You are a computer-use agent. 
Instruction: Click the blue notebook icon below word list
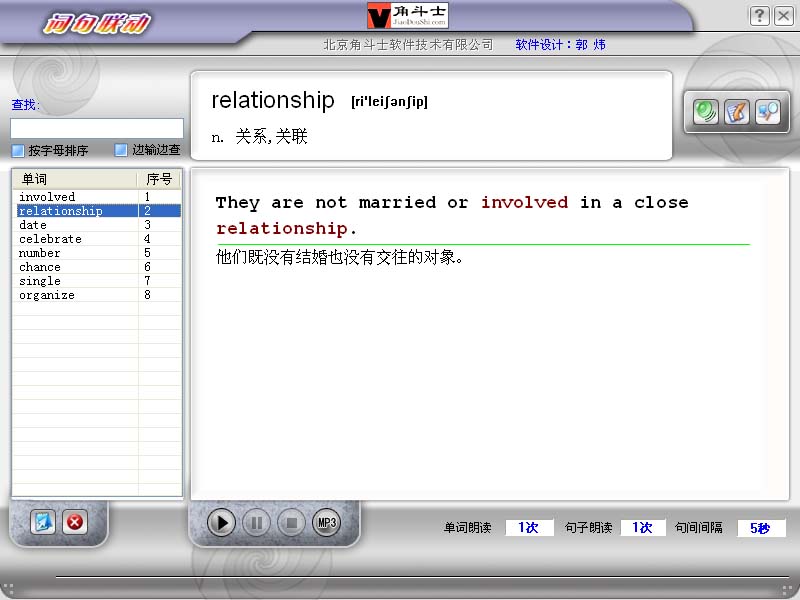43,522
